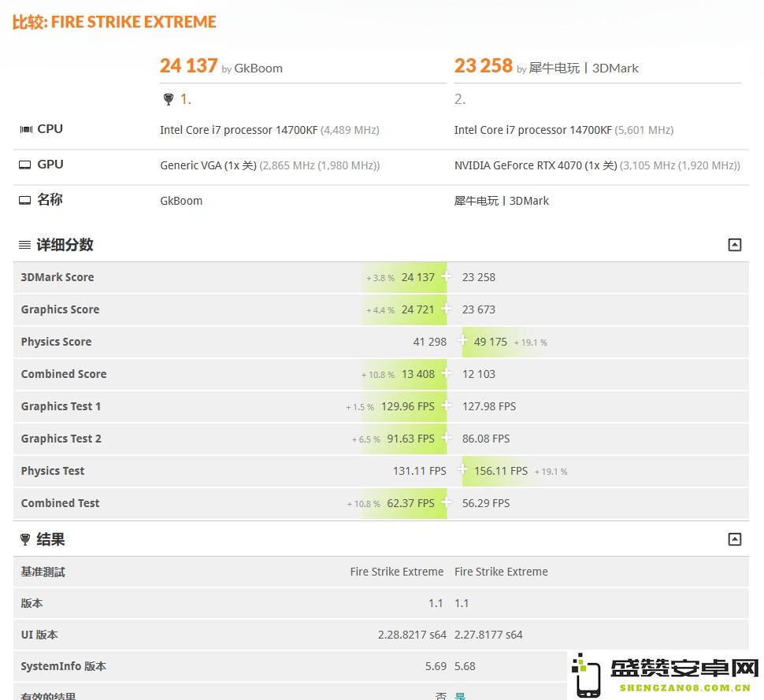Click the 91.63 FPS value
Viewport: 764px width, 700px height.
pos(410,439)
